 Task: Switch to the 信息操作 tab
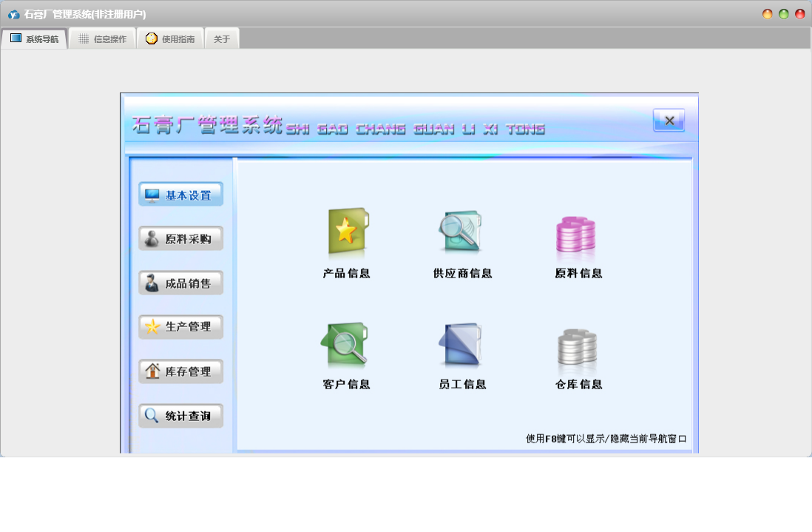point(103,39)
